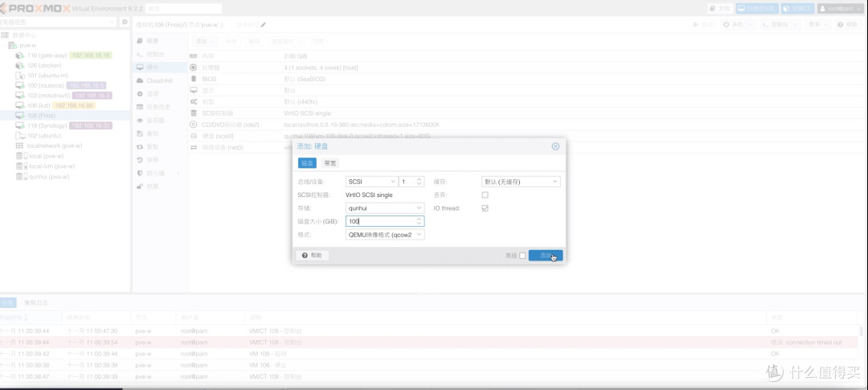Select localnetwork (pve-w) in tree
Viewport: 868px width, 390px height.
(55, 146)
